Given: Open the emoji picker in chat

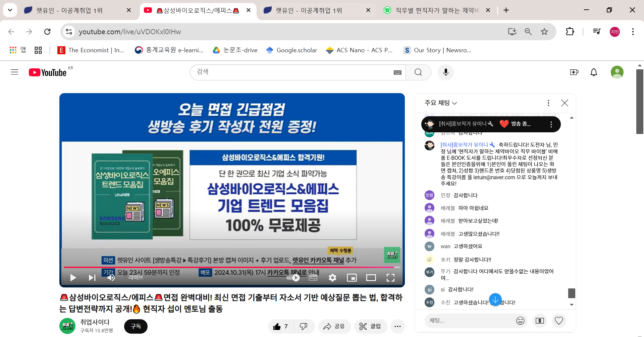Looking at the screenshot, I should [520, 321].
